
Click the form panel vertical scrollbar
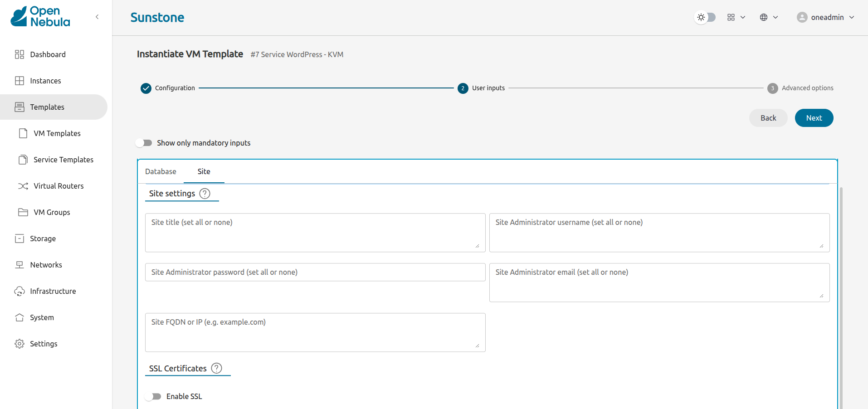pos(841,295)
